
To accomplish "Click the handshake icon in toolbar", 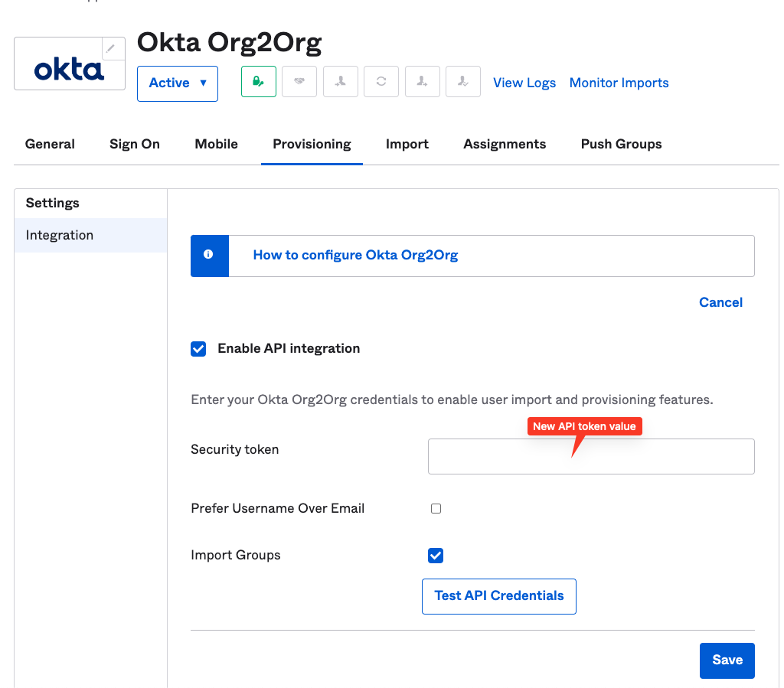I will (x=299, y=82).
